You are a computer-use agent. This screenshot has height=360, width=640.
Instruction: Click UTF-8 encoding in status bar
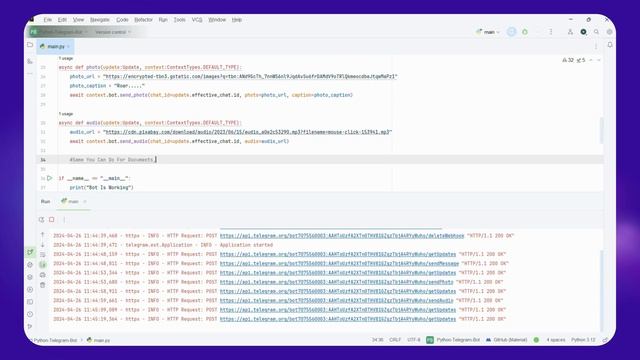[x=413, y=340]
